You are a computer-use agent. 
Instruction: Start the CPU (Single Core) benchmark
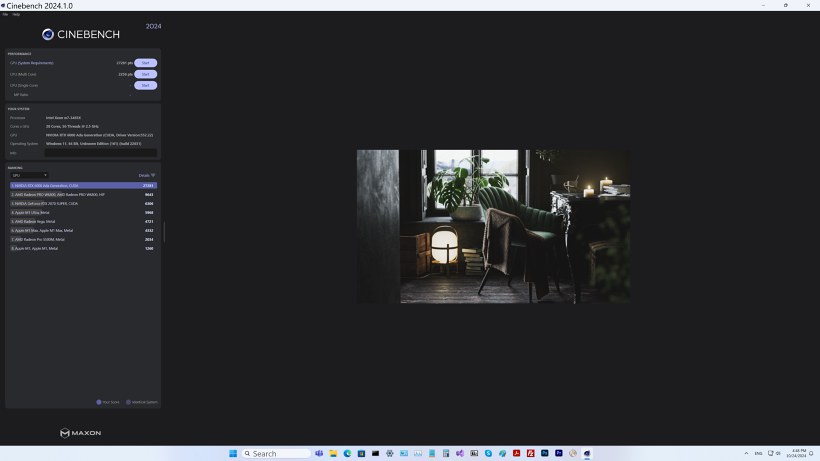pyautogui.click(x=145, y=85)
